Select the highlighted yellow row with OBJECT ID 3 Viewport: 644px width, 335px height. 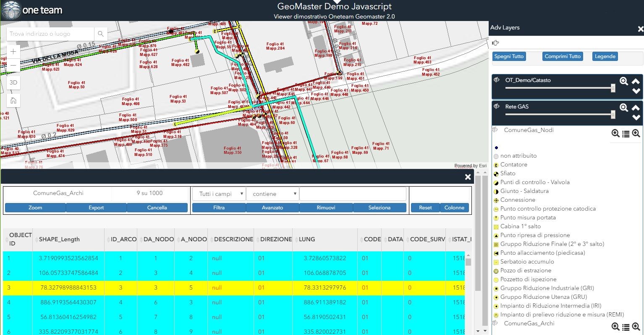(234, 288)
